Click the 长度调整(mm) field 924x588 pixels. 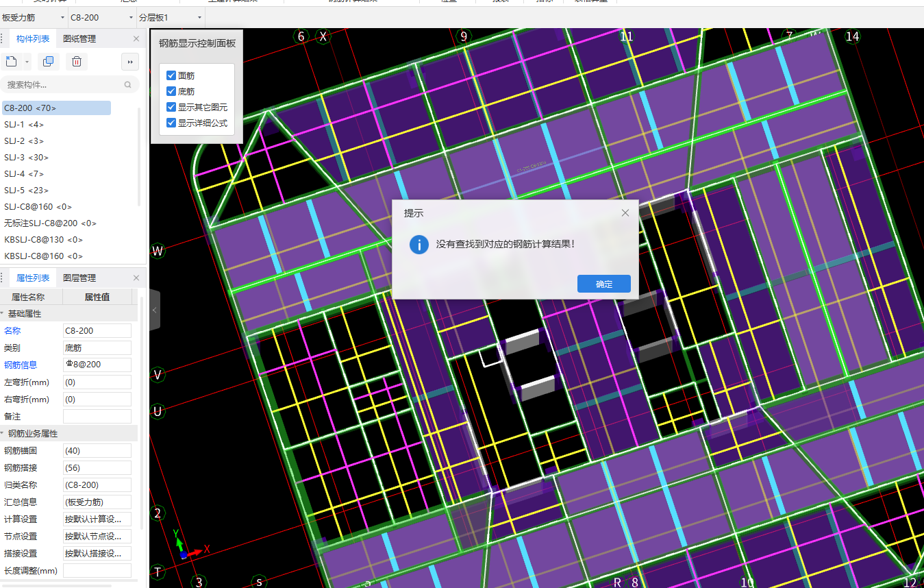(x=97, y=570)
